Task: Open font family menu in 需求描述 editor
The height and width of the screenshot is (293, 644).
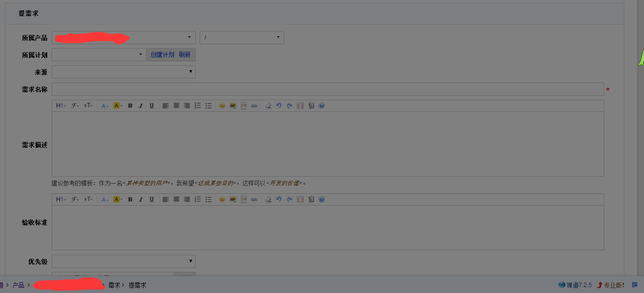Action: (x=75, y=106)
